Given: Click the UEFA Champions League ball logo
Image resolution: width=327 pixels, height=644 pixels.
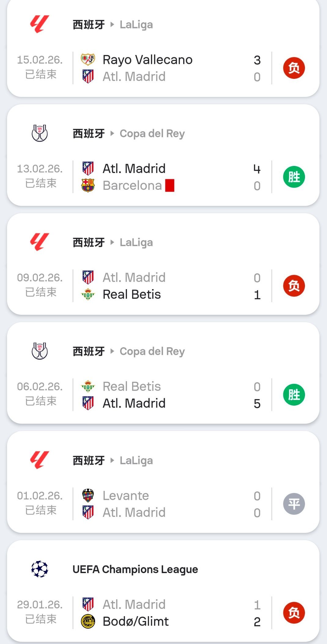Looking at the screenshot, I should pyautogui.click(x=40, y=569).
